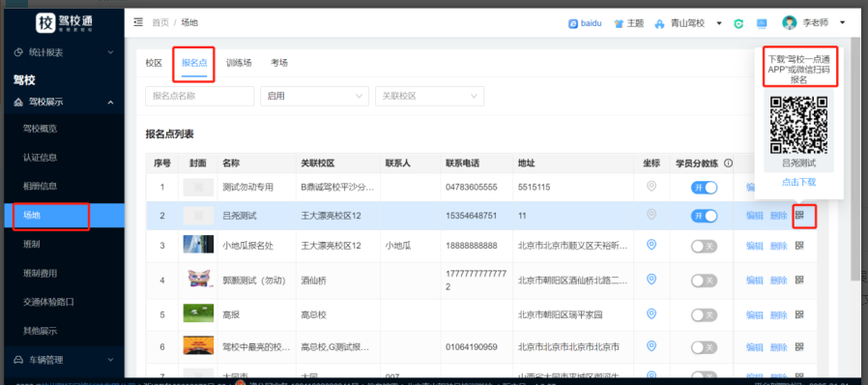This screenshot has height=385, width=868.
Task: Open QR code icon for 驾校中最亮的校 row
Action: (x=799, y=346)
